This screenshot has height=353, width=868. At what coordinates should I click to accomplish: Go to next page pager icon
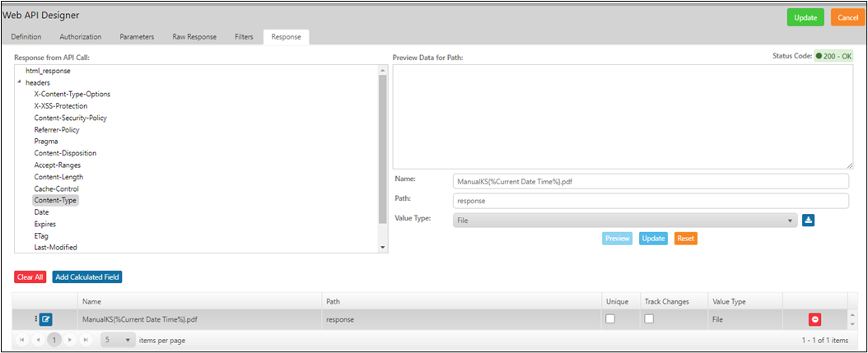(x=70, y=340)
